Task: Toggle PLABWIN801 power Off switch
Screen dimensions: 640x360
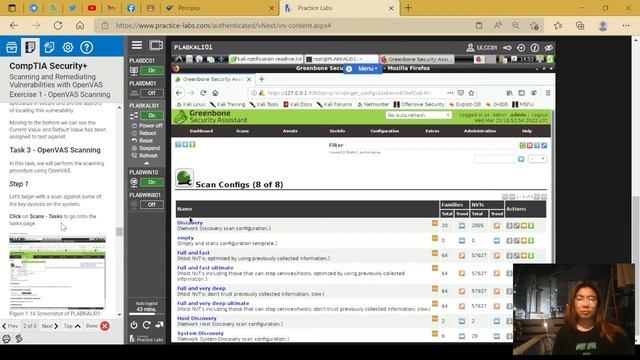Action: (151, 204)
